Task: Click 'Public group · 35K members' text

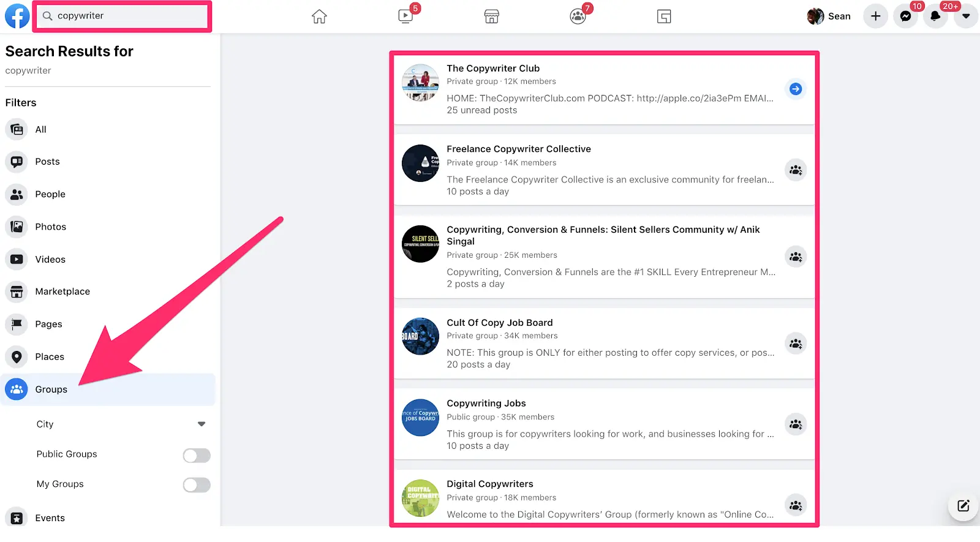Action: 500,418
